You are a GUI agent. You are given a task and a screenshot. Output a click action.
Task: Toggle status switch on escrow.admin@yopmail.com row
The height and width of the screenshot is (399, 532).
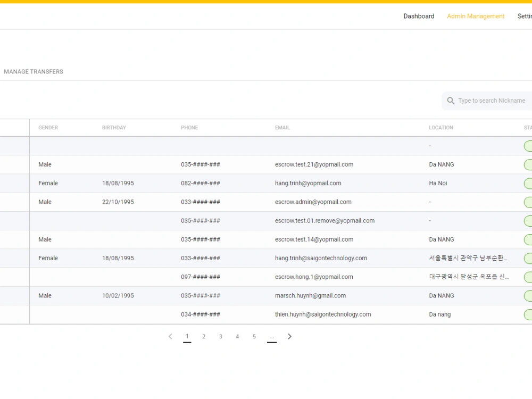[528, 202]
